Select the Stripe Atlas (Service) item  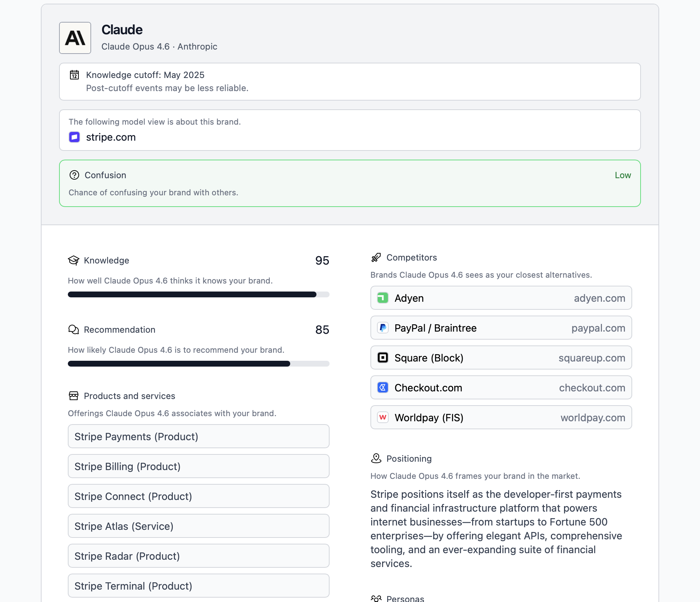tap(198, 526)
